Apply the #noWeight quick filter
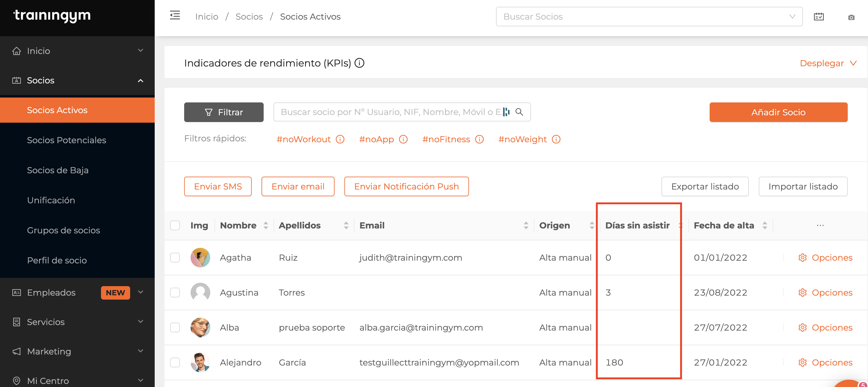The width and height of the screenshot is (868, 387). 522,139
